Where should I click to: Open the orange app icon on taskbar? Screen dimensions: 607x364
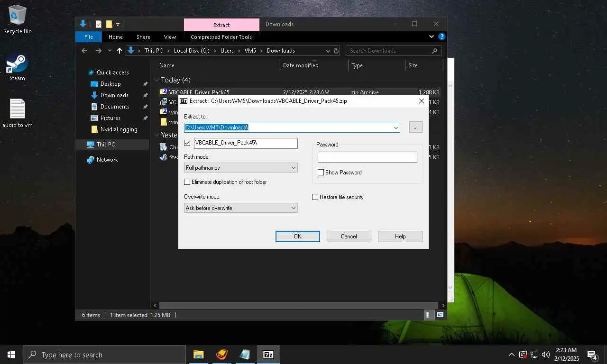coord(221,355)
